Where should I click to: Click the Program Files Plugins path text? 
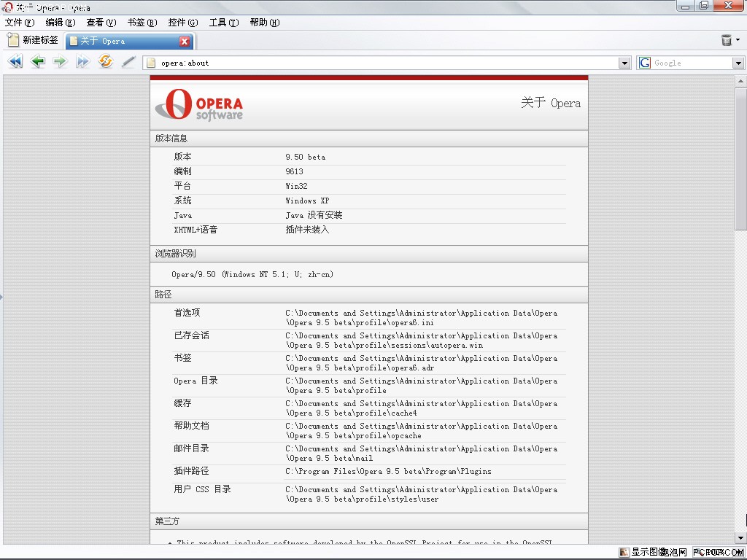pyautogui.click(x=388, y=472)
